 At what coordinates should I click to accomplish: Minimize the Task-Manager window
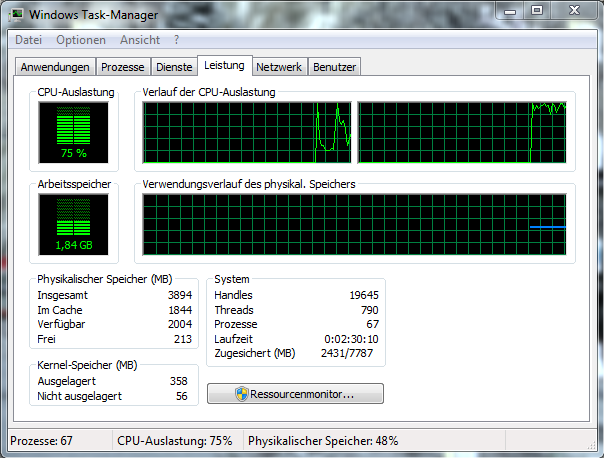pyautogui.click(x=510, y=10)
